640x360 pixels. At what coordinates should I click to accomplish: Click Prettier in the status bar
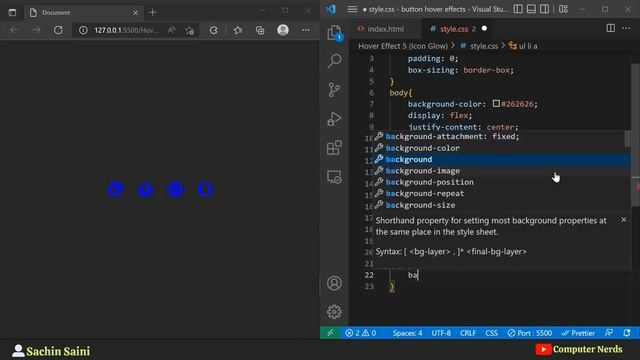[578, 333]
